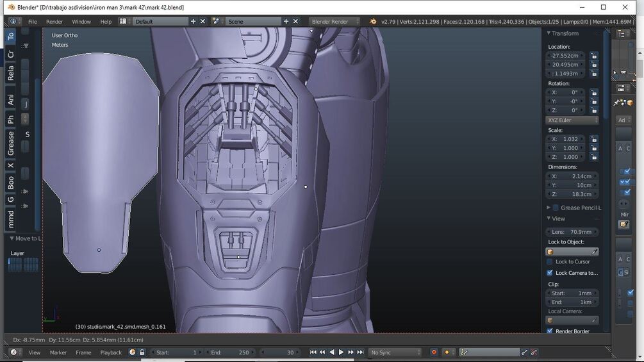The width and height of the screenshot is (644, 362).
Task: Click the Clip End 1km field
Action: click(572, 302)
